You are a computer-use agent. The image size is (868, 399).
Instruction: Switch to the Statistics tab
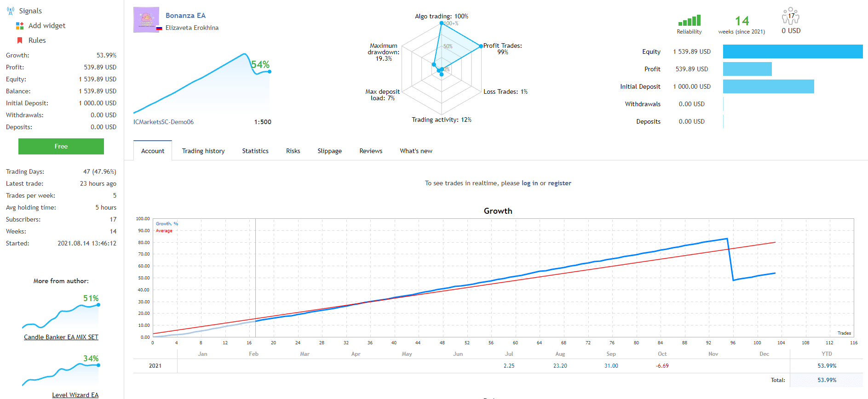[255, 151]
